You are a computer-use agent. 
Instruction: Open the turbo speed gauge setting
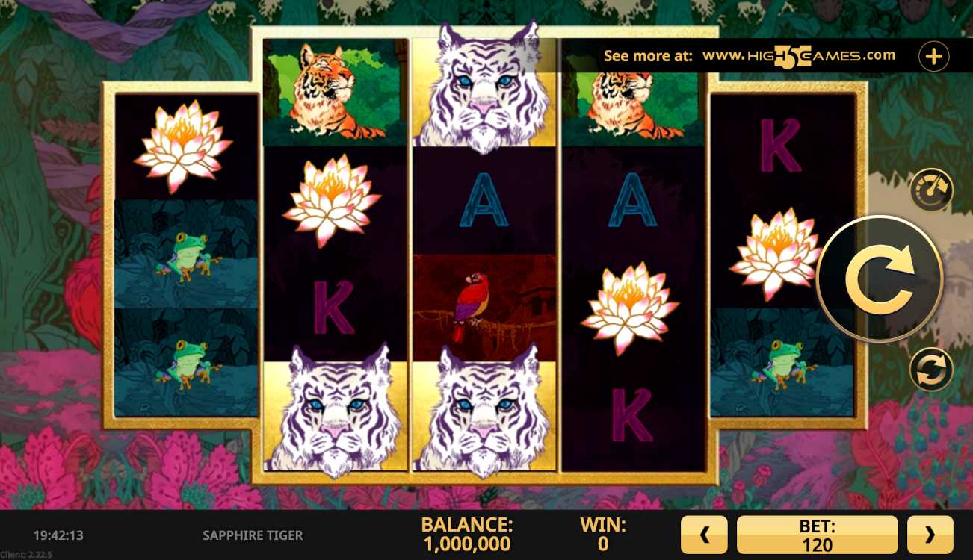pyautogui.click(x=931, y=190)
